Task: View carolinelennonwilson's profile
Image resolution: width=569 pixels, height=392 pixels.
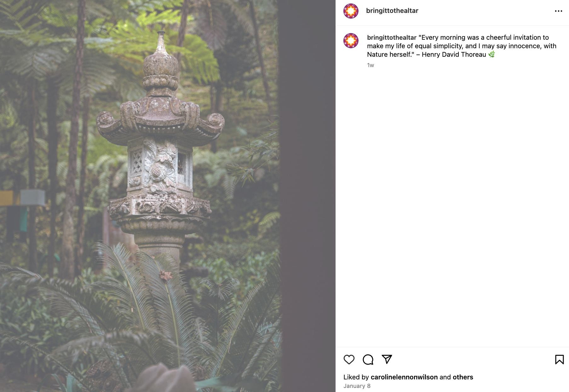Action: pyautogui.click(x=404, y=377)
